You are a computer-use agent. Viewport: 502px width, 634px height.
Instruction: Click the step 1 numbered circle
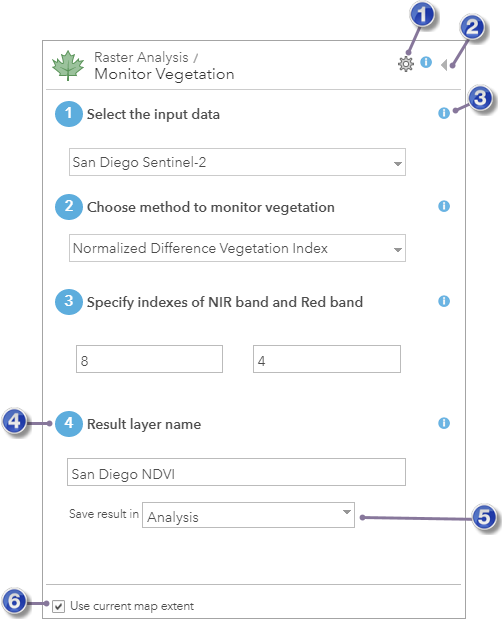point(69,114)
